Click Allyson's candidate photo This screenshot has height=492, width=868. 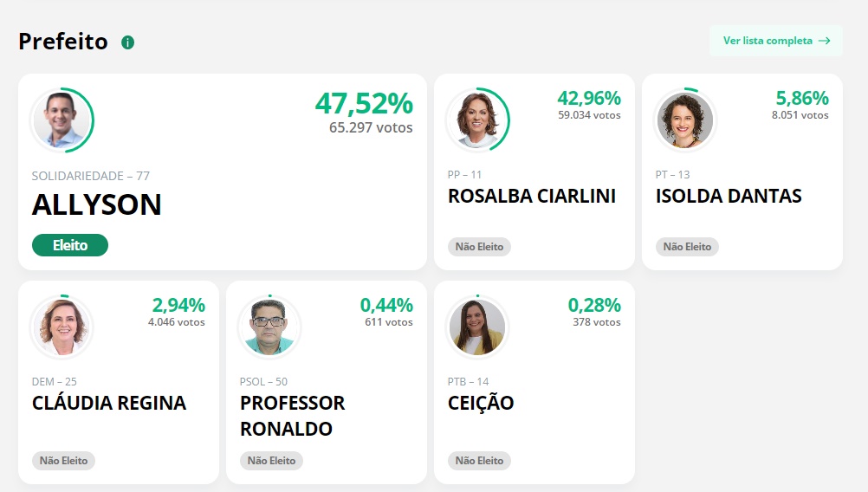[x=62, y=120]
